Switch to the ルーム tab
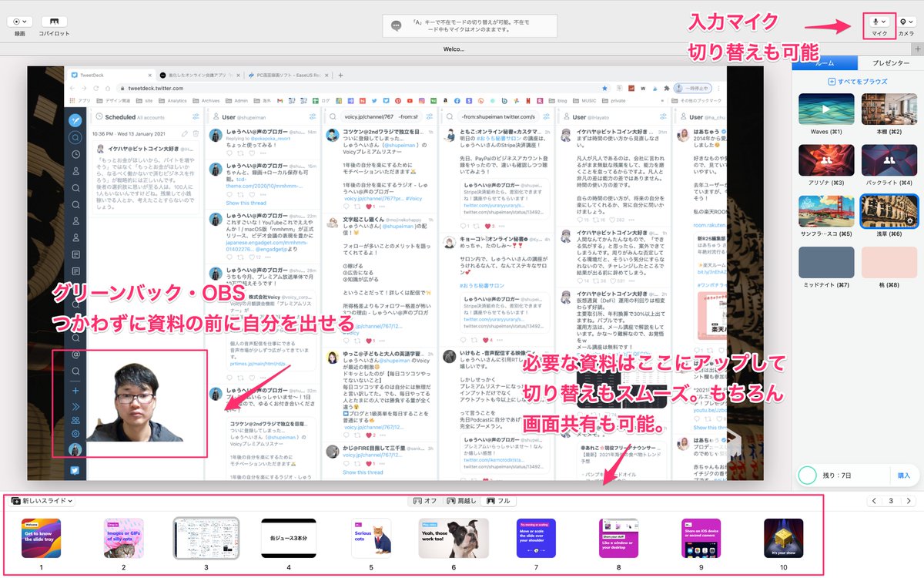Image resolution: width=924 pixels, height=578 pixels. click(823, 63)
